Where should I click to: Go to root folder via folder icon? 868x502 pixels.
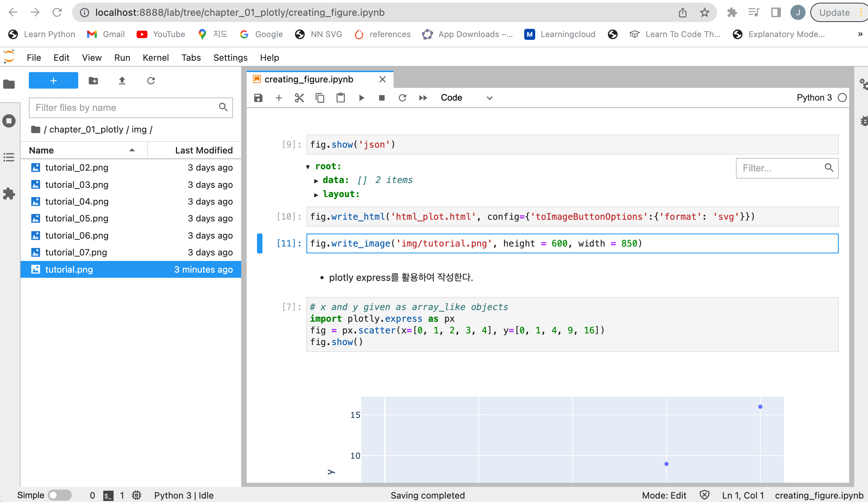click(35, 129)
